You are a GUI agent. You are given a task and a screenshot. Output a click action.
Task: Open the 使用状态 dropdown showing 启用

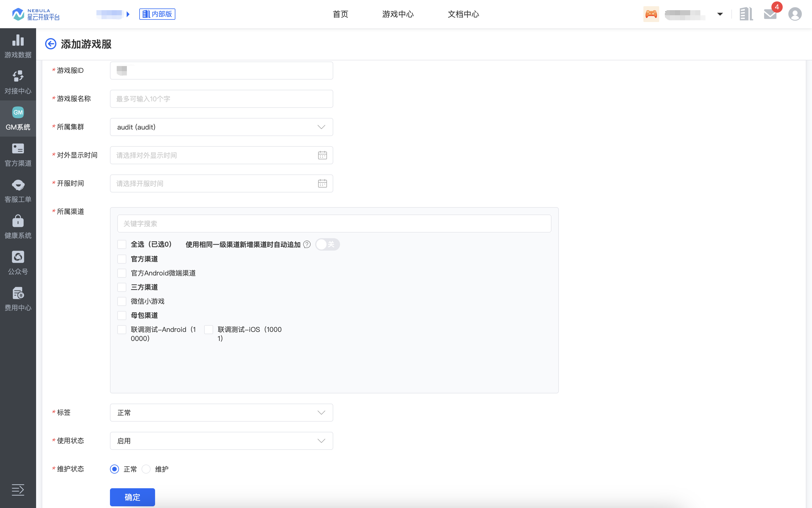pyautogui.click(x=221, y=441)
